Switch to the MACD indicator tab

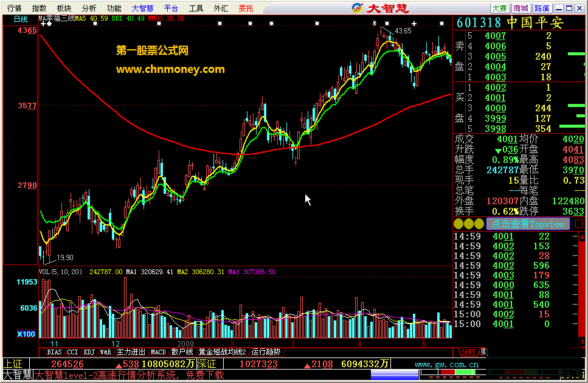point(158,352)
